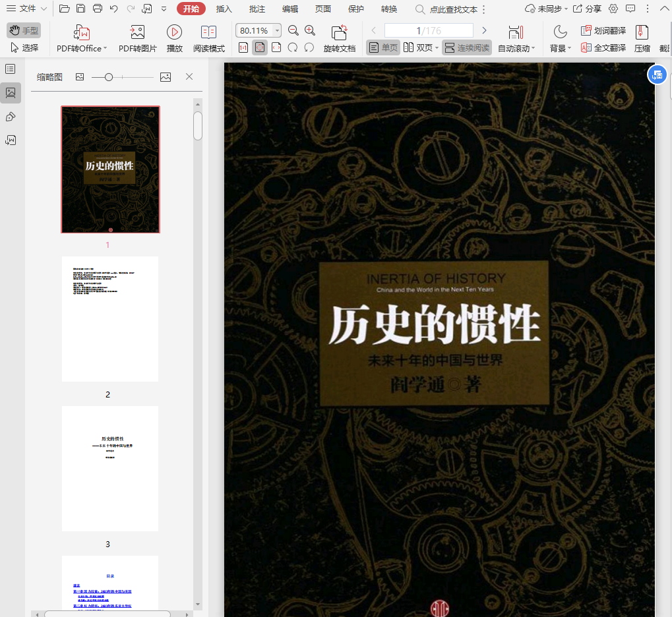Viewport: 672px width, 617px height.
Task: Open the zoom percentage dropdown arrow
Action: coord(277,30)
